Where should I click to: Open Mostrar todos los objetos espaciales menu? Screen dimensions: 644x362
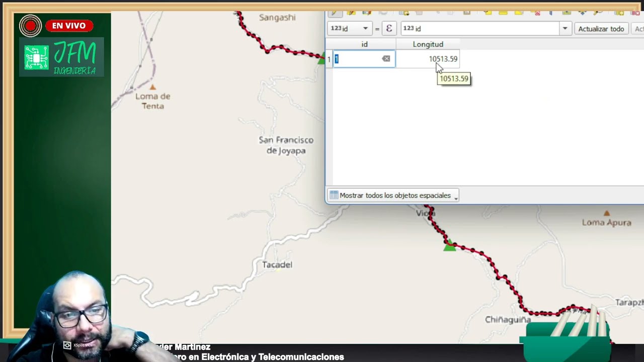click(393, 195)
